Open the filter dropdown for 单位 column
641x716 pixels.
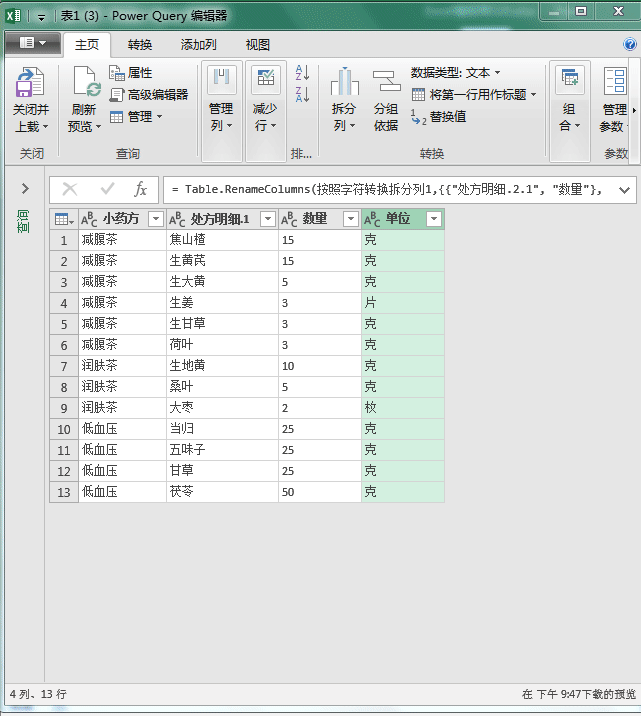click(x=434, y=219)
